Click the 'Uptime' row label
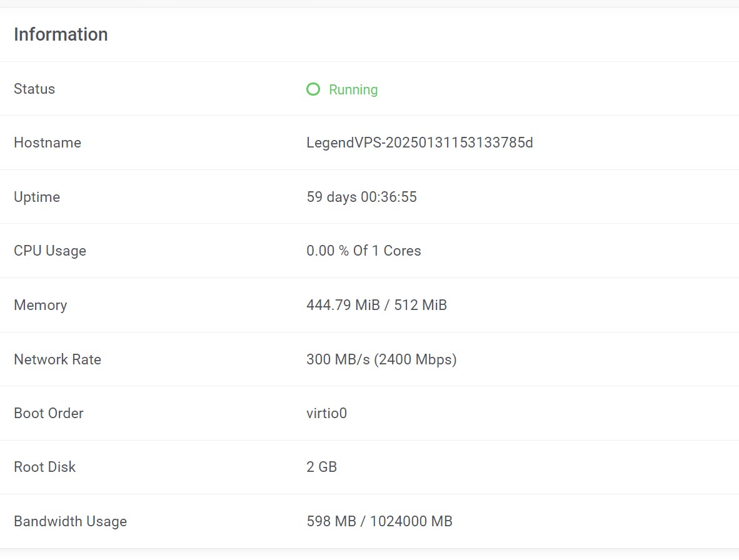Viewport: 739px width, 560px height. [x=37, y=197]
